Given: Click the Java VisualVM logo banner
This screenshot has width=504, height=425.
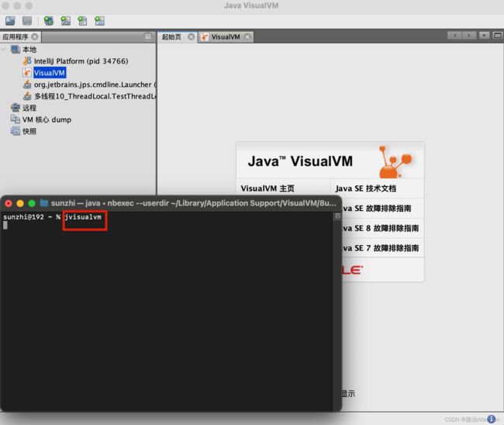Looking at the screenshot, I should click(330, 161).
